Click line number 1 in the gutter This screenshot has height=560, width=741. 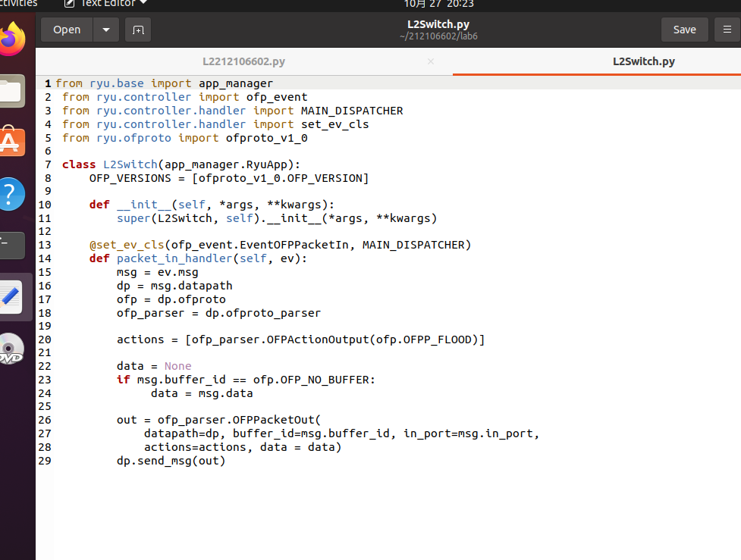(x=48, y=83)
